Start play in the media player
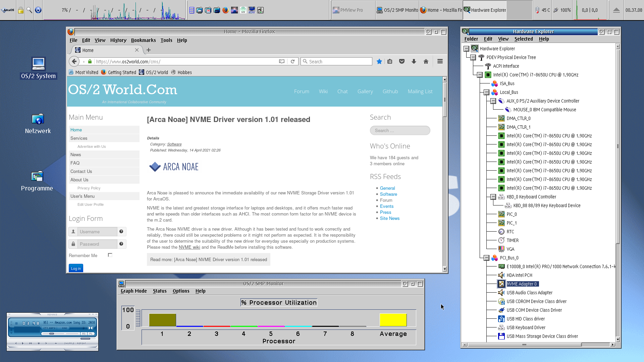 22,344
